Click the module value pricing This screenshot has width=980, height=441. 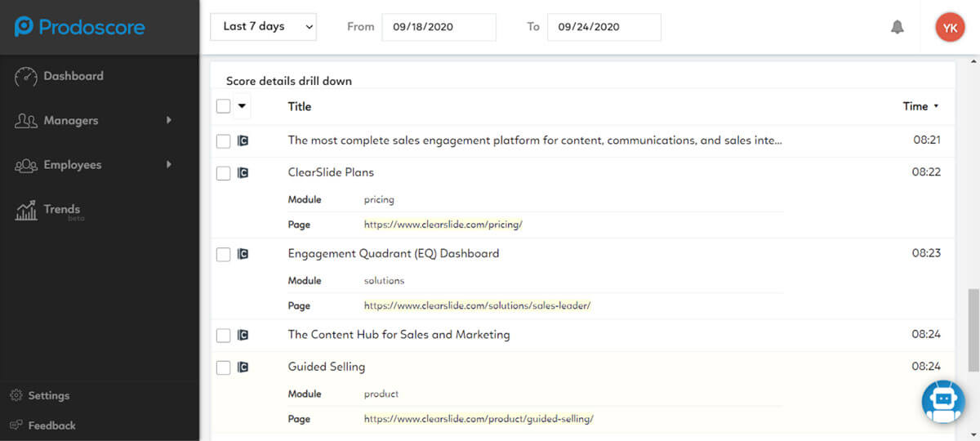click(x=379, y=200)
